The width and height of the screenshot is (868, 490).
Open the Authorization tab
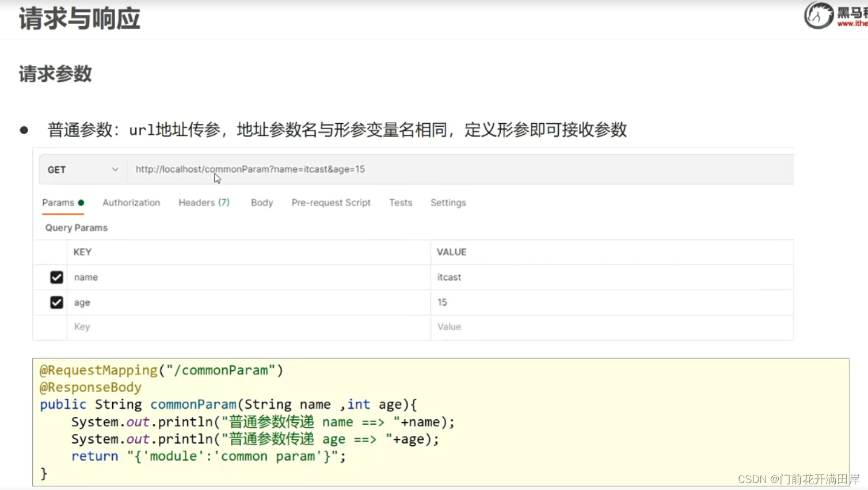131,203
